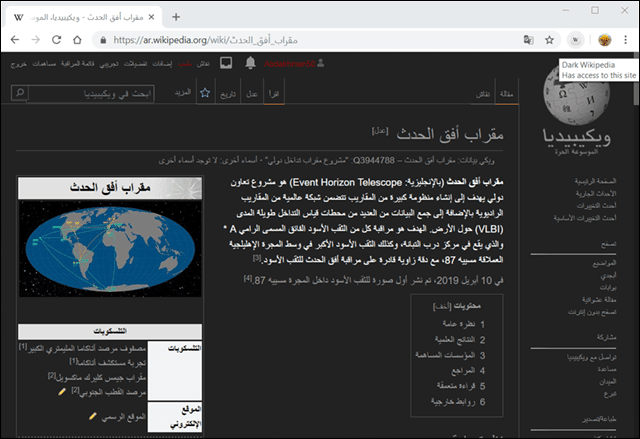The width and height of the screenshot is (640, 439).
Task: Open the red ملعب sandbox link
Action: pyautogui.click(x=185, y=64)
